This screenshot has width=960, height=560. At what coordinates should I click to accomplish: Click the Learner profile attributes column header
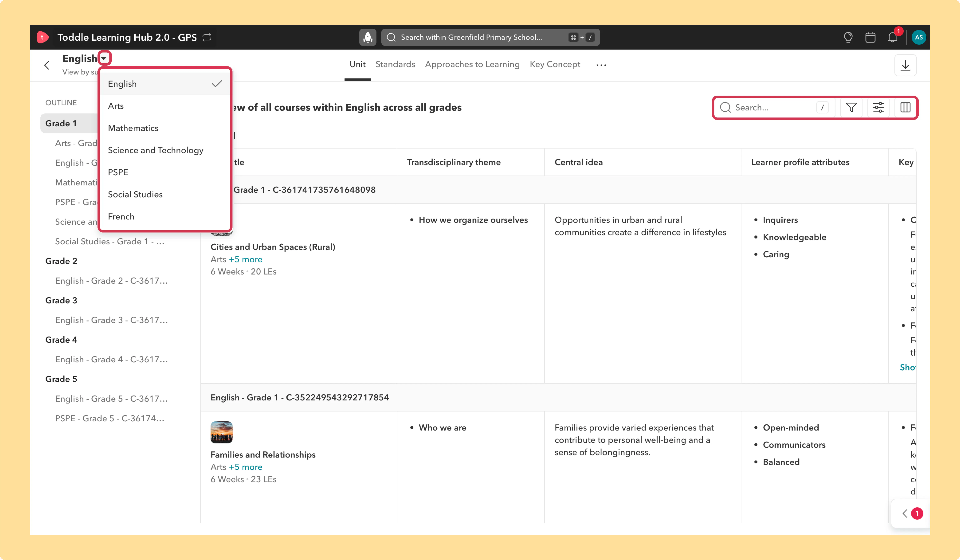click(x=800, y=162)
